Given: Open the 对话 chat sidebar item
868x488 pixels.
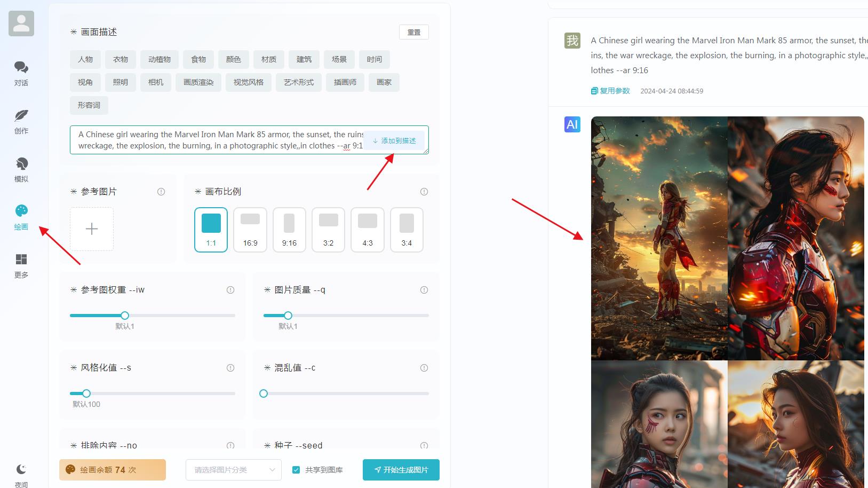Looking at the screenshot, I should 21,73.
